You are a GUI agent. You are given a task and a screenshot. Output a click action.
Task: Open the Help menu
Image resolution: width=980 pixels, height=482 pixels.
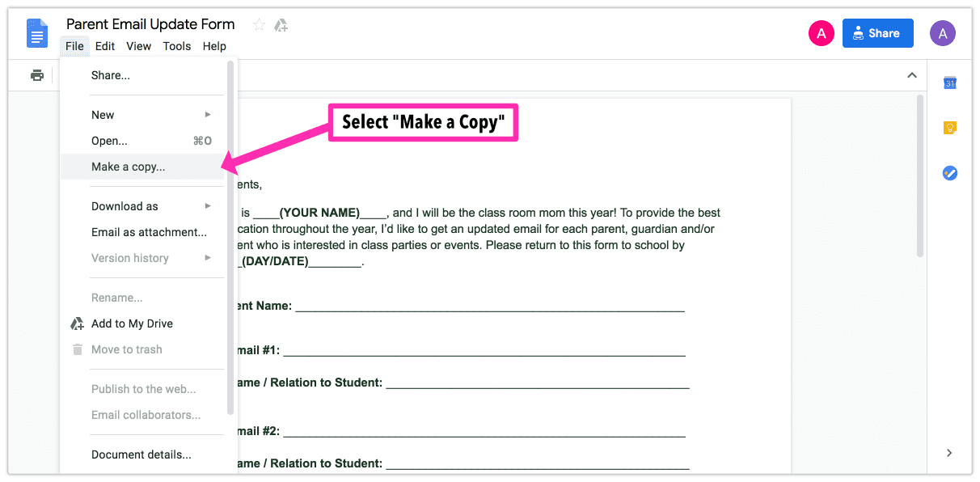click(214, 46)
